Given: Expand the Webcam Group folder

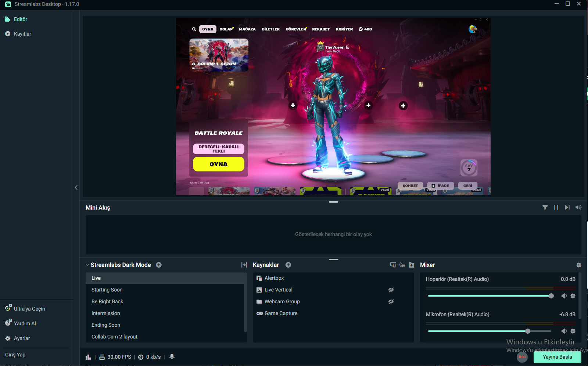Looking at the screenshot, I should 259,302.
